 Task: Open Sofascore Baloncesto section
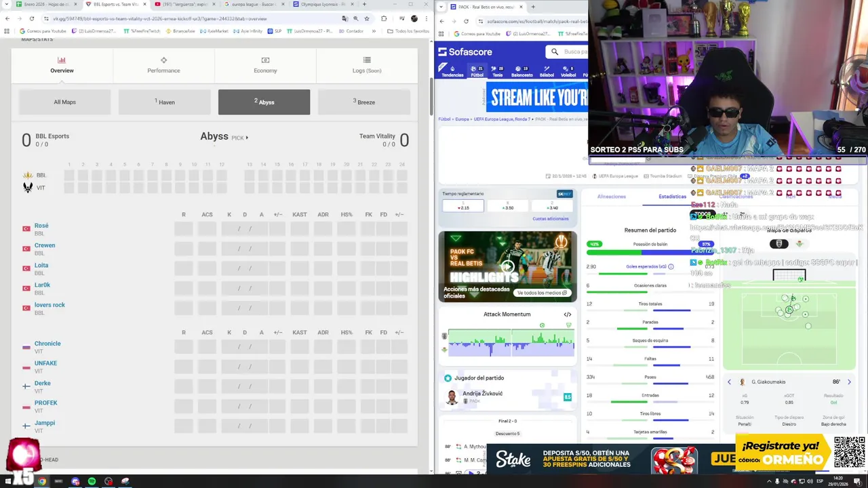(522, 71)
